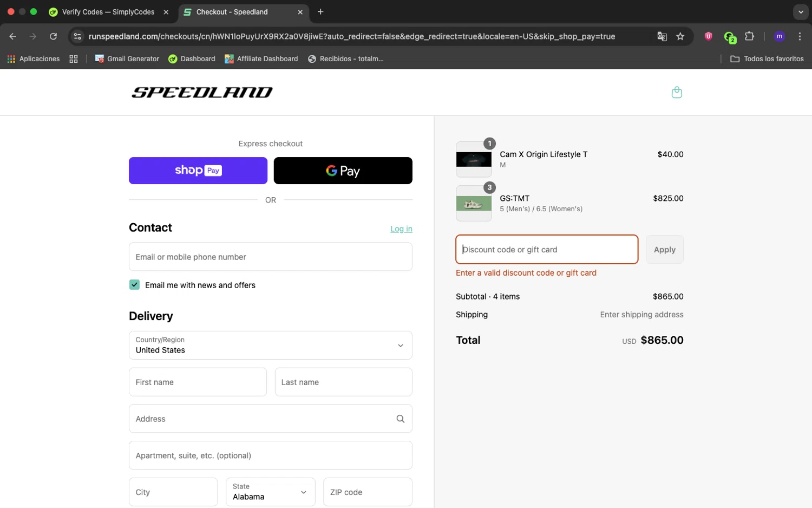Click the browser forward arrow
This screenshot has height=508, width=812.
point(33,36)
